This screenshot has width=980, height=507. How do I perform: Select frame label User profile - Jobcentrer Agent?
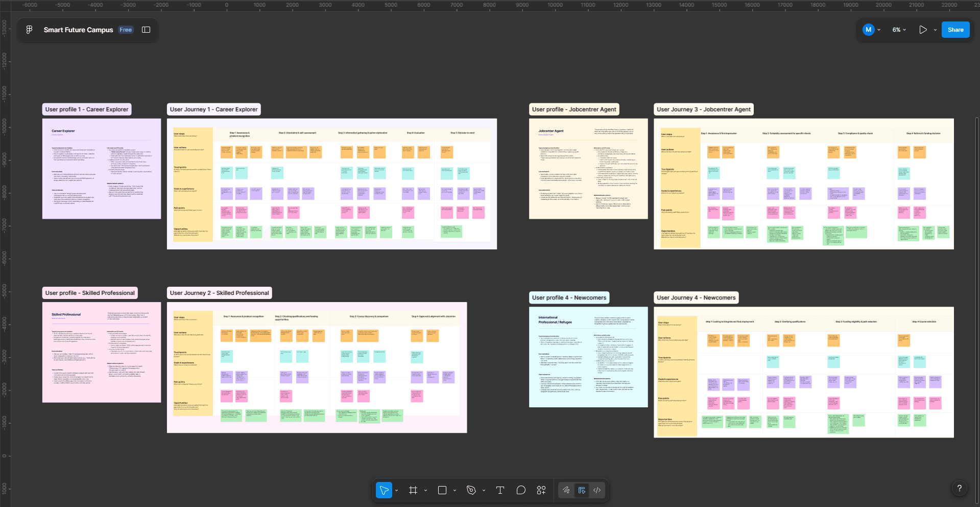[x=574, y=109]
